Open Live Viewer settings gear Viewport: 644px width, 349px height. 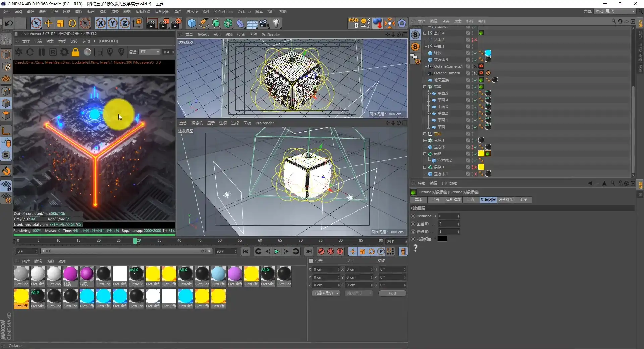pos(64,52)
